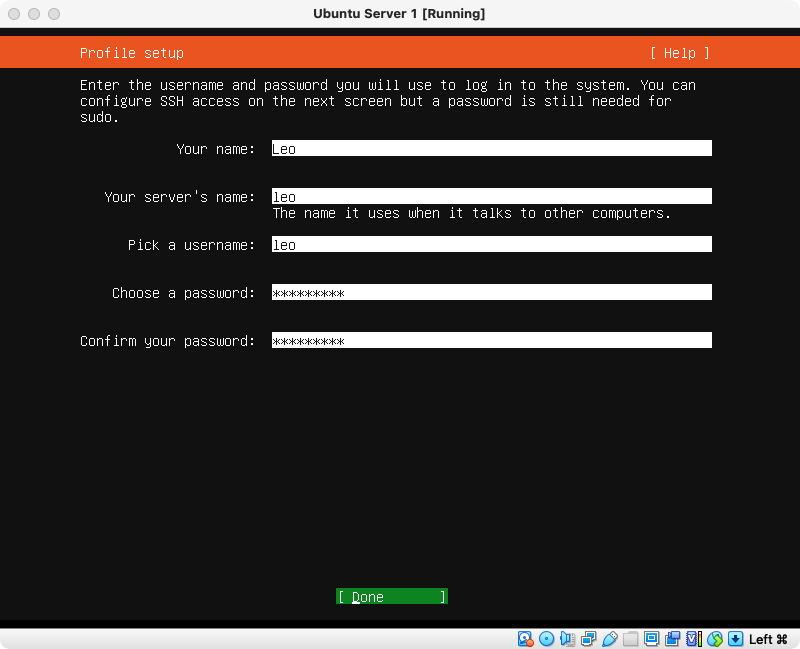Click the Choose a password field
Screen dimensions: 800x649
pyautogui.click(x=491, y=293)
